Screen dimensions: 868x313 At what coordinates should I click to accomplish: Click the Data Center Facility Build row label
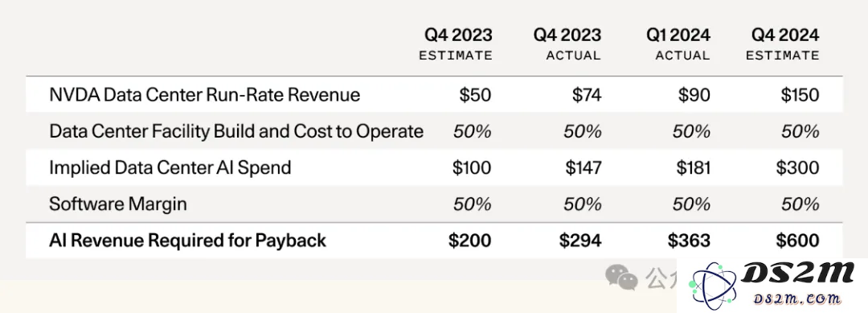236,130
